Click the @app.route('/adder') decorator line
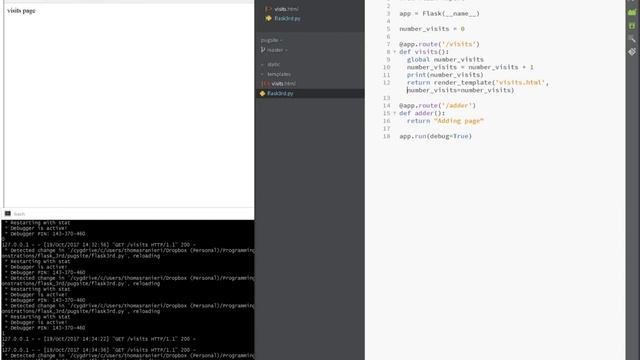 pos(438,106)
